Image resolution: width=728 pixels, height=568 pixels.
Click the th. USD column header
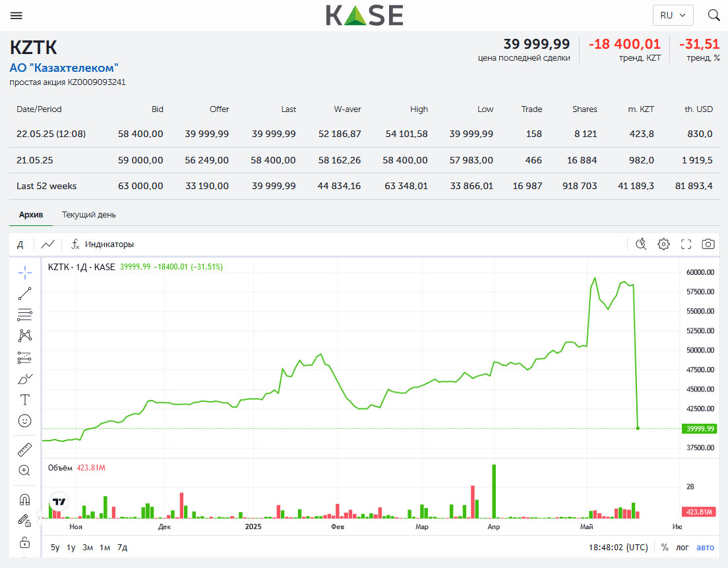699,109
